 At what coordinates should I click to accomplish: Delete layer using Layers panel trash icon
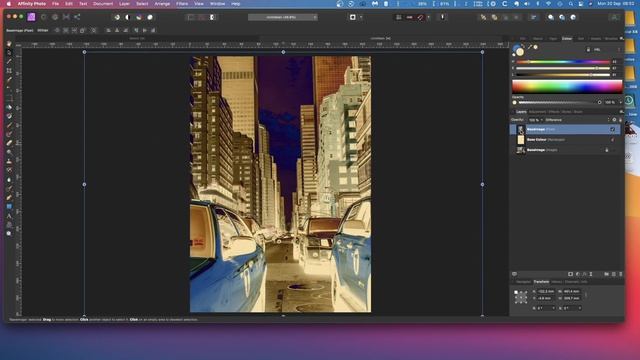point(621,274)
